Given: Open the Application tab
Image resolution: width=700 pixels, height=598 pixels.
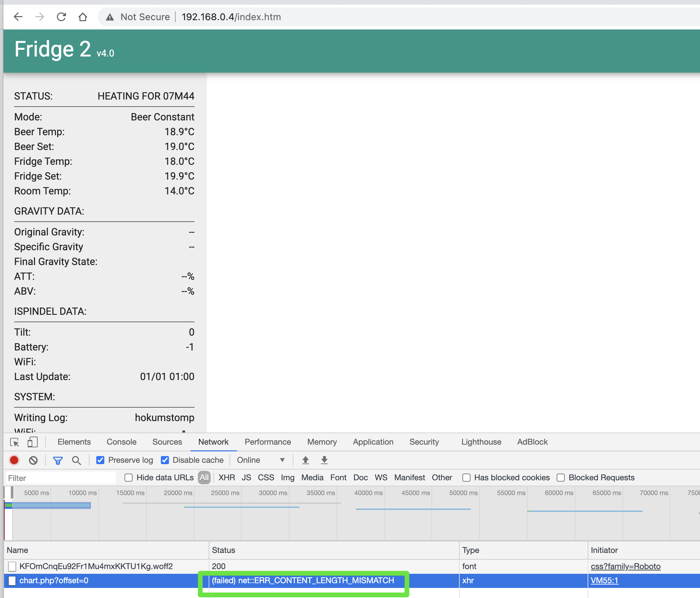Looking at the screenshot, I should pos(373,442).
